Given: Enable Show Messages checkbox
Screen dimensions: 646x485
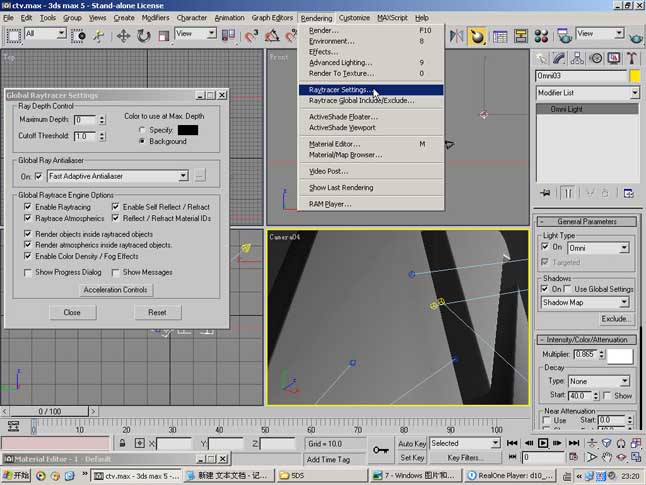Looking at the screenshot, I should coord(115,272).
